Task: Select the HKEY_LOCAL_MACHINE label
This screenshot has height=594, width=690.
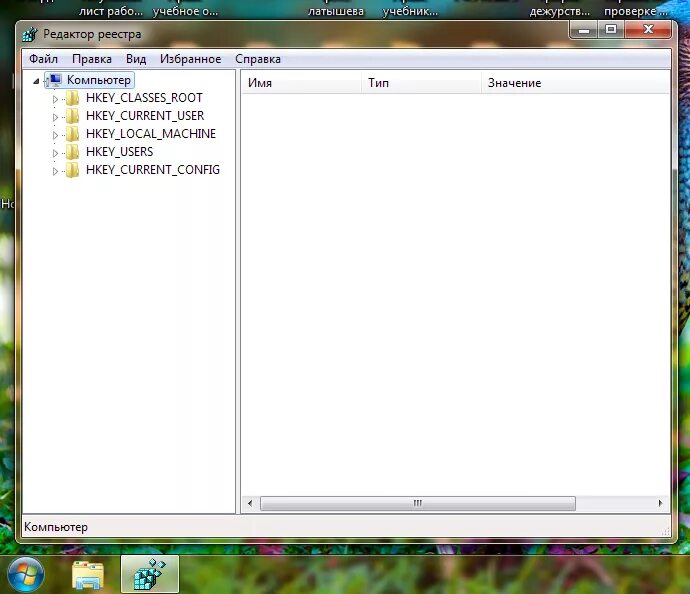Action: click(151, 134)
